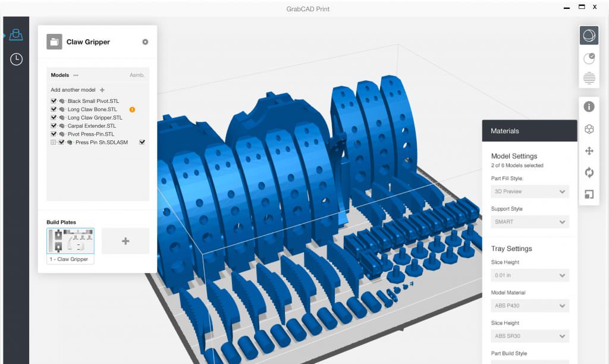This screenshot has width=609, height=364.
Task: Select the Black Small Pivot.STL model name
Action: pyautogui.click(x=93, y=101)
